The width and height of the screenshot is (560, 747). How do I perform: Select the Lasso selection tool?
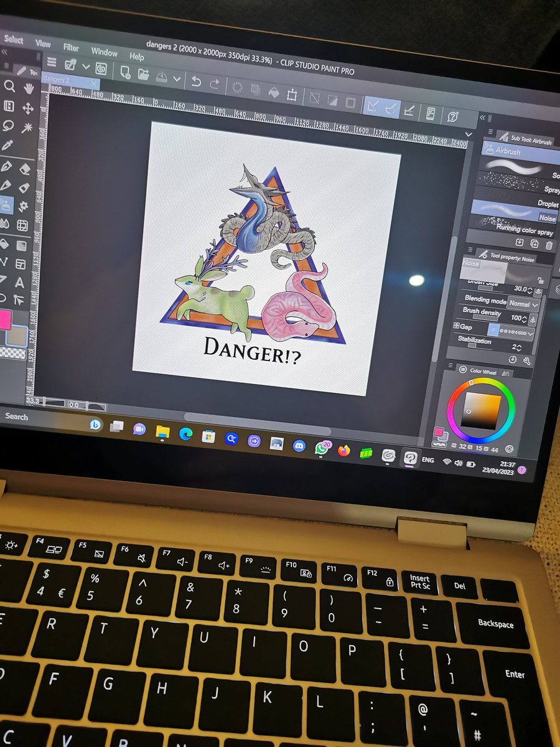(x=9, y=125)
